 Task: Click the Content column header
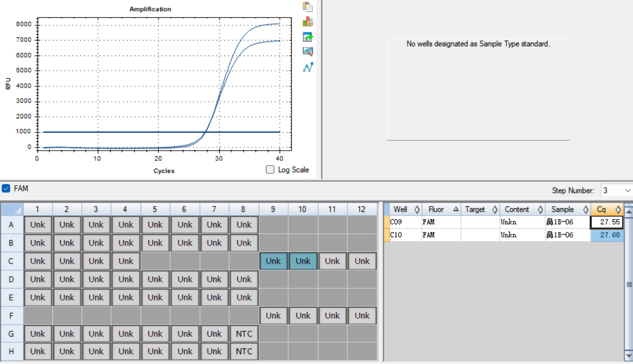click(x=522, y=209)
